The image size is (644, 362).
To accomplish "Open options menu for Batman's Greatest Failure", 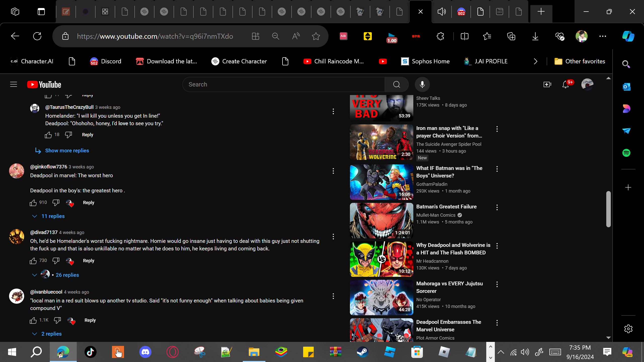I will click(x=497, y=207).
